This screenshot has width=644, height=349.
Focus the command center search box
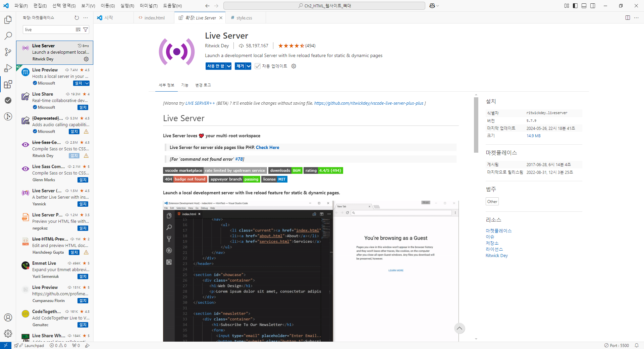pyautogui.click(x=324, y=6)
